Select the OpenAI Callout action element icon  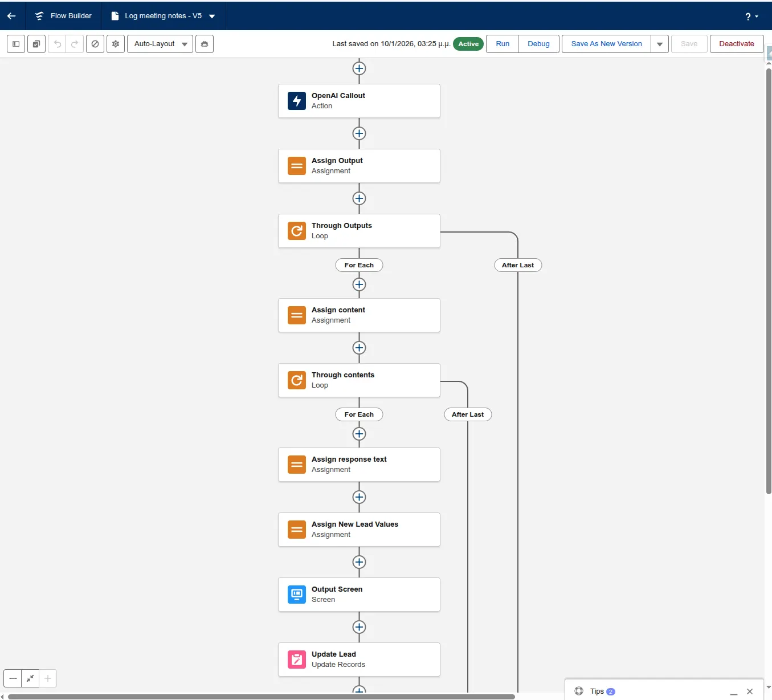click(296, 101)
